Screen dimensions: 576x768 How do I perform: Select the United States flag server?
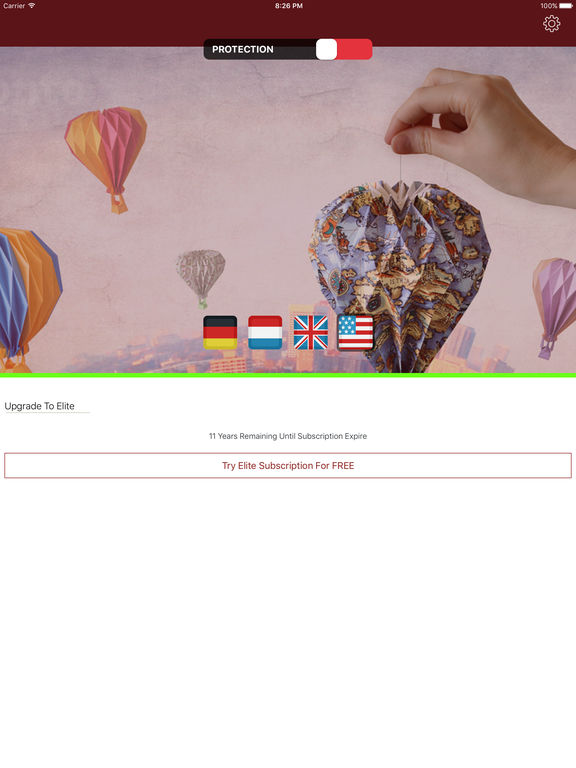click(x=356, y=333)
